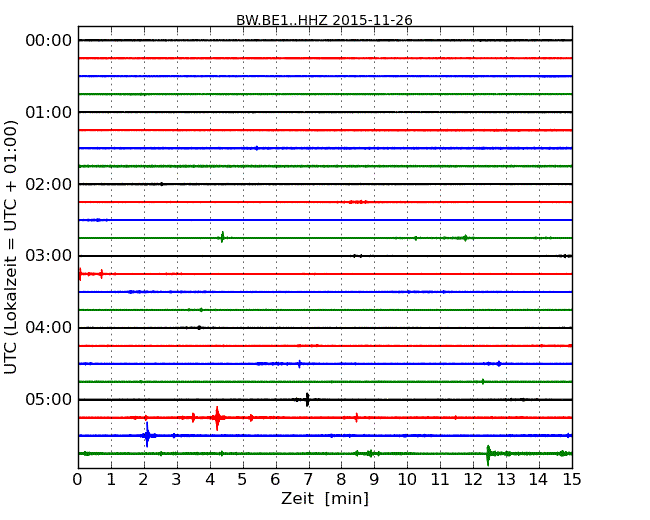This screenshot has width=650, height=520.
Task: Click the tall green spike in the bottom trace
Action: click(x=488, y=455)
